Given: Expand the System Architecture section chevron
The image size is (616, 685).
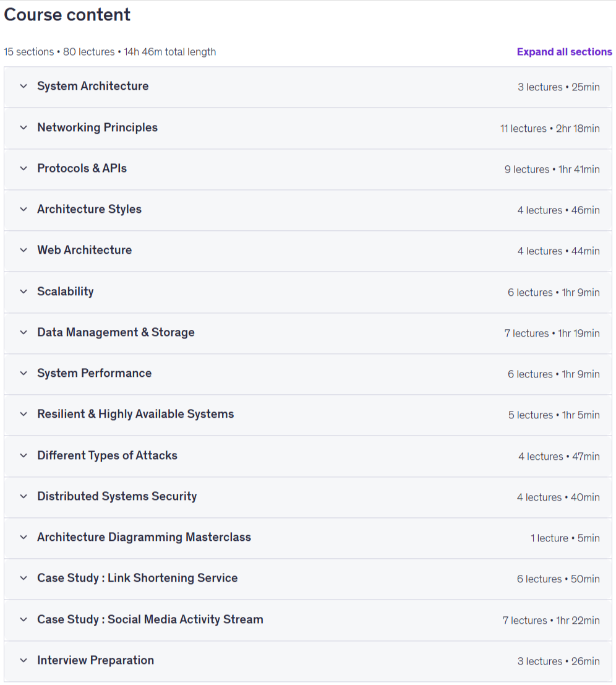Looking at the screenshot, I should (x=24, y=87).
